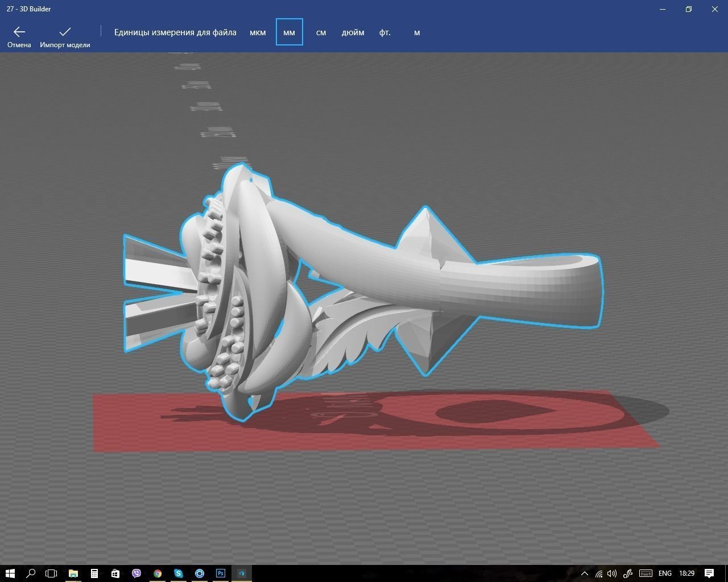Open the blue circular app on taskbar
The height and width of the screenshot is (582, 728).
199,573
